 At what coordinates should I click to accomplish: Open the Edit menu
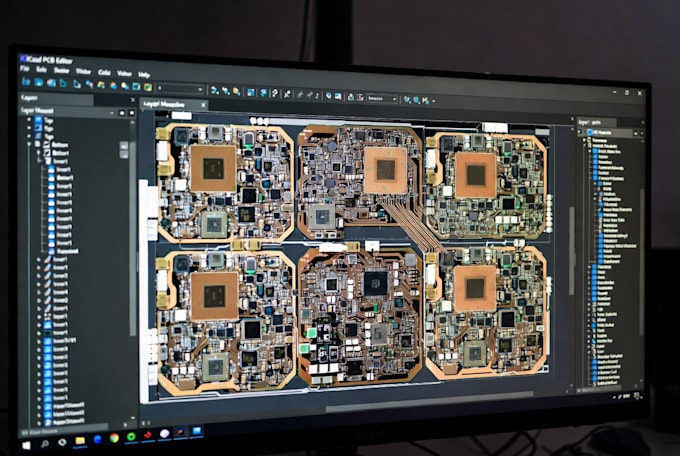(x=41, y=69)
